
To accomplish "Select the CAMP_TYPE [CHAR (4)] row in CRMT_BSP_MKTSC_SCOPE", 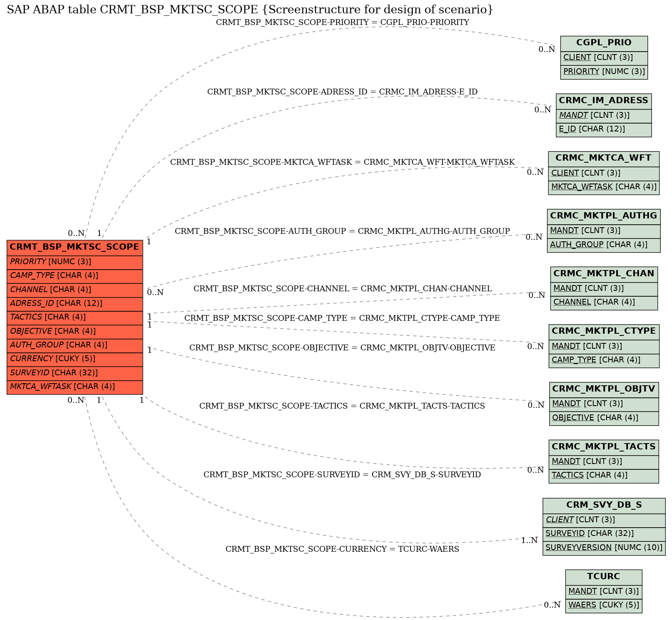I will pyautogui.click(x=75, y=276).
